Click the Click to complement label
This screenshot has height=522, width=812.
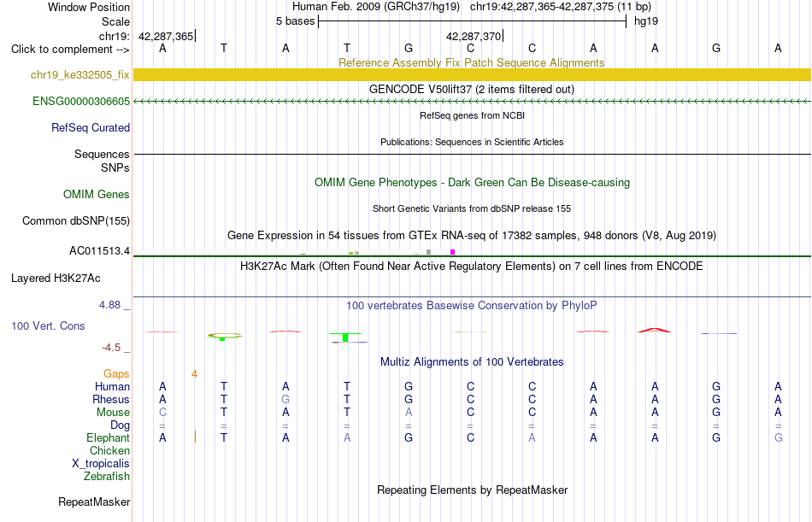tap(70, 50)
